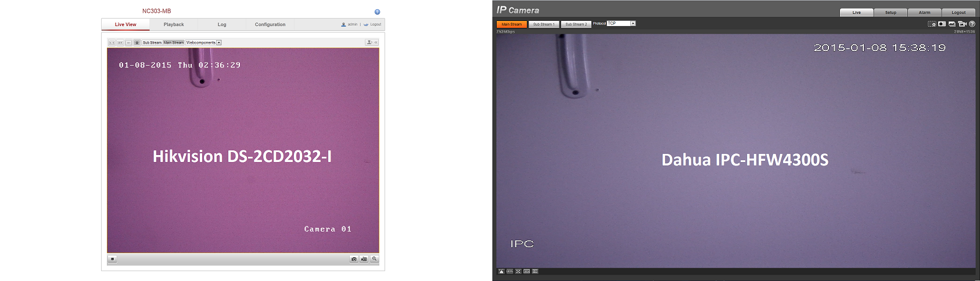
Task: Open help in Hikvision NC303-MB window
Action: (x=377, y=12)
